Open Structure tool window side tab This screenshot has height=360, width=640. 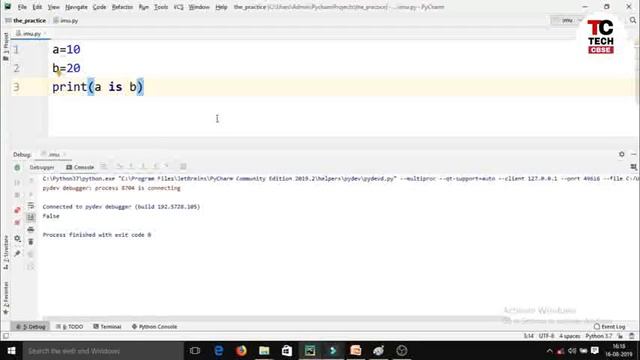point(5,252)
